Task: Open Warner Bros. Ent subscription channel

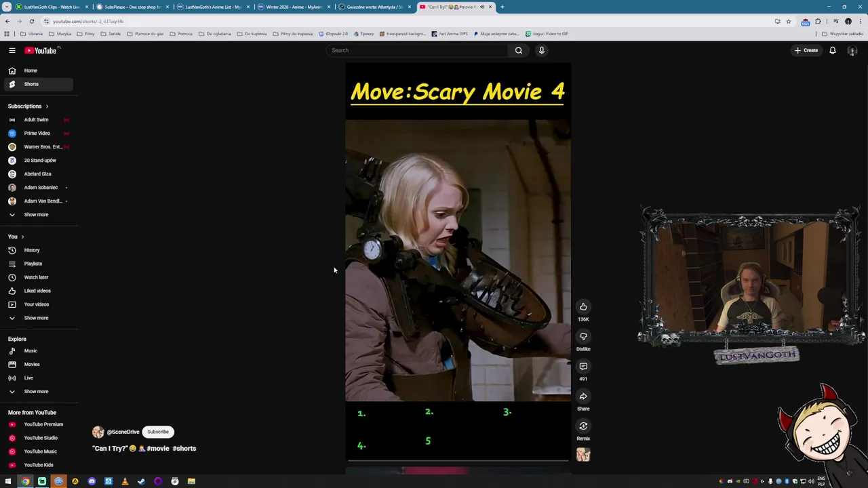Action: coord(37,147)
